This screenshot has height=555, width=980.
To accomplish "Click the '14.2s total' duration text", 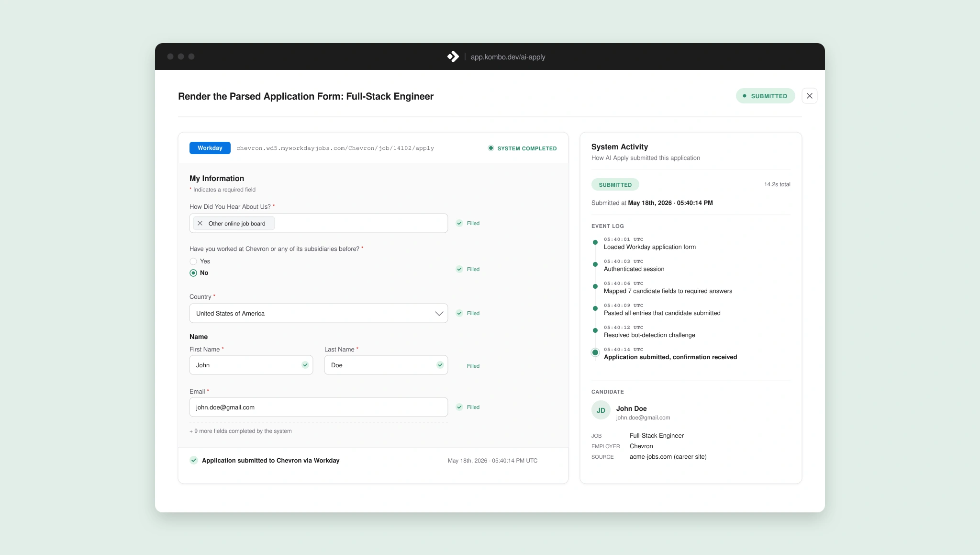I will point(777,184).
